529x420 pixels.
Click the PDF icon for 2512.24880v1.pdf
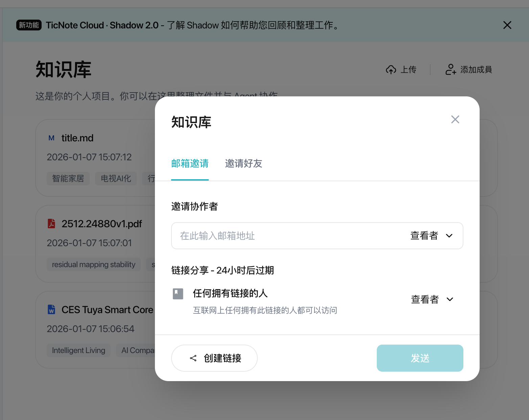point(51,224)
